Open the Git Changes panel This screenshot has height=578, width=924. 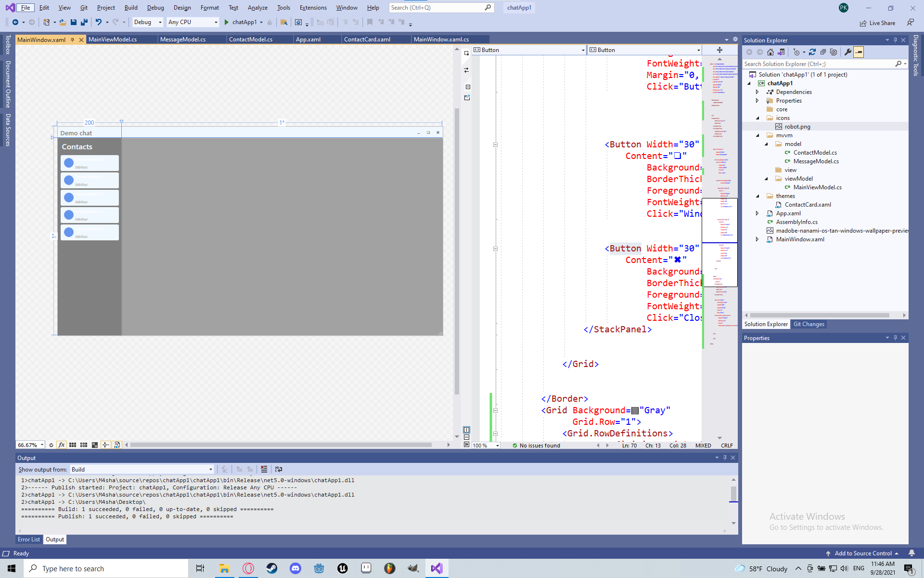coord(808,324)
